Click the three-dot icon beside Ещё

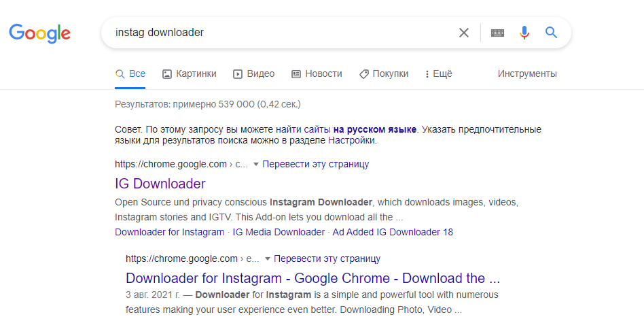click(427, 74)
